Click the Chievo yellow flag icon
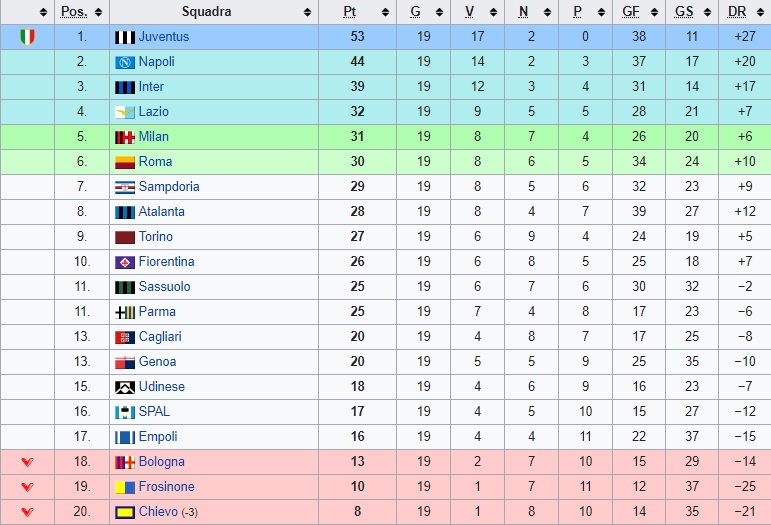Image resolution: width=771 pixels, height=525 pixels. (x=124, y=512)
